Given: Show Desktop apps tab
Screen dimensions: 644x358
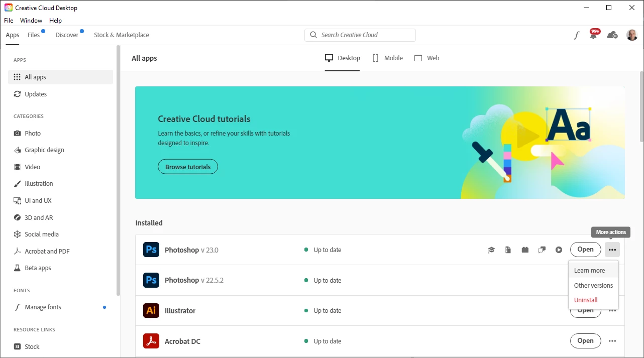Looking at the screenshot, I should [343, 58].
